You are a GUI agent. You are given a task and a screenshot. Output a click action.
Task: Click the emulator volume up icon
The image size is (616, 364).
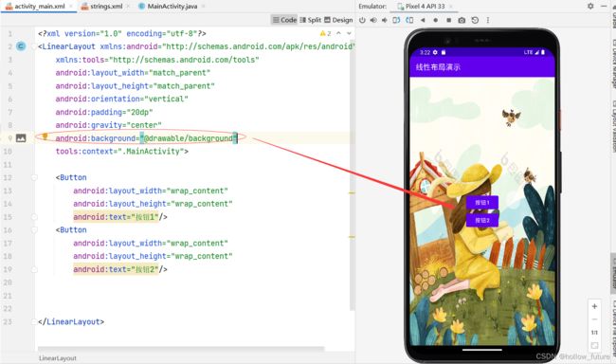[x=373, y=20]
